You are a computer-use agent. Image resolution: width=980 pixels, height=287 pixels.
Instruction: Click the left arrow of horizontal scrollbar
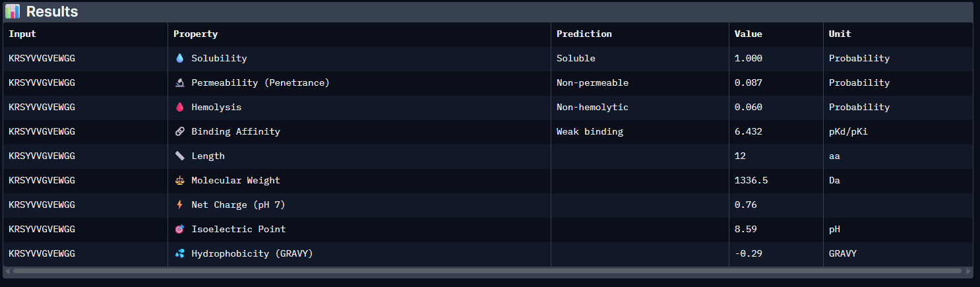(x=7, y=271)
